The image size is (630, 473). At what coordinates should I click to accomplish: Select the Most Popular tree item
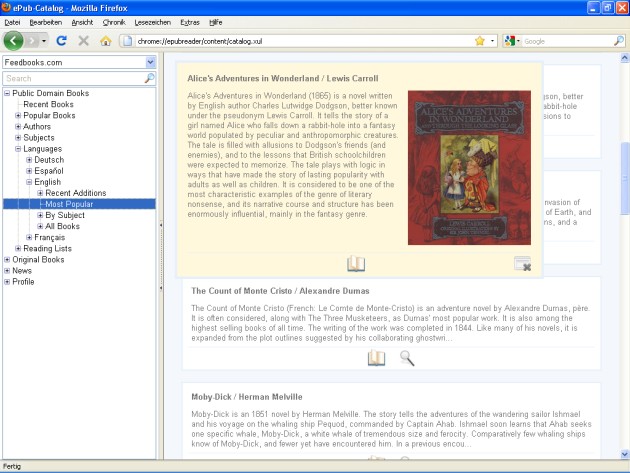69,204
